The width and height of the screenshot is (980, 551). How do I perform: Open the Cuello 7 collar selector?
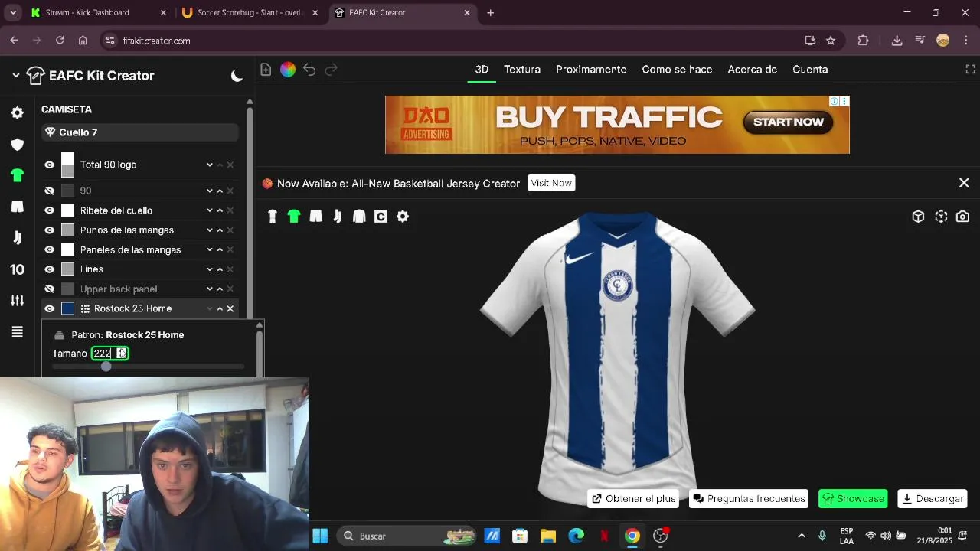(x=140, y=132)
